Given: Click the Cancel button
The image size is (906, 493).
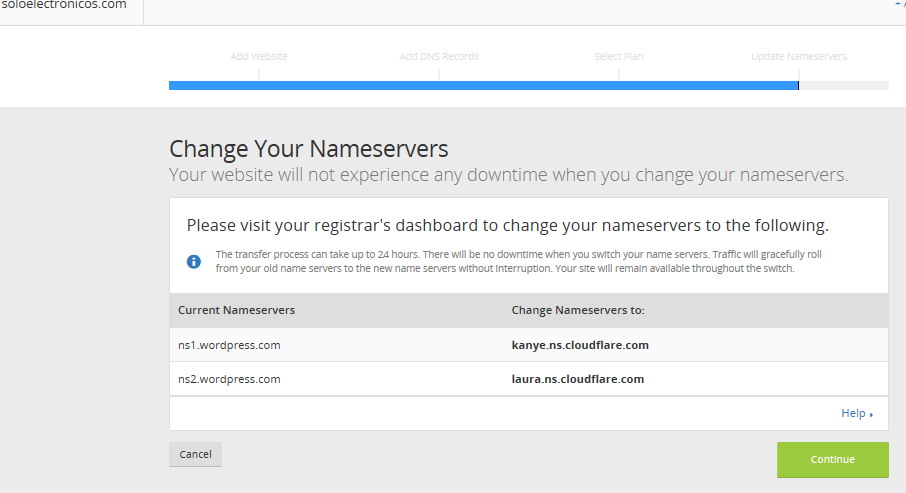Looking at the screenshot, I should (195, 454).
